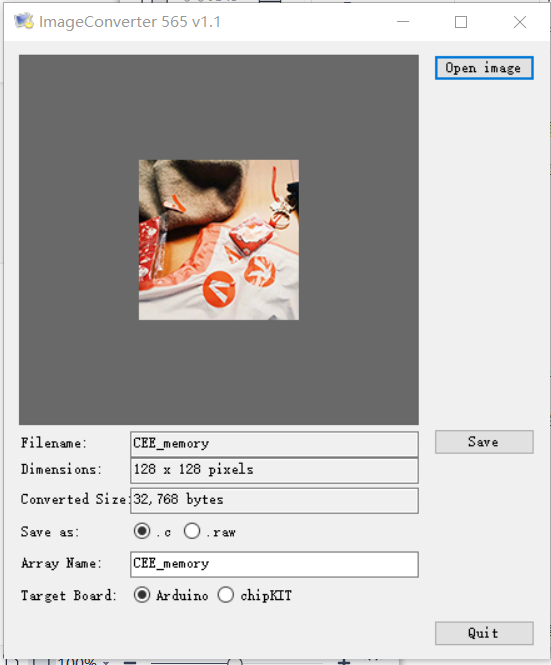Image resolution: width=551 pixels, height=665 pixels.
Task: Click into the Array Name text field
Action: click(x=274, y=564)
